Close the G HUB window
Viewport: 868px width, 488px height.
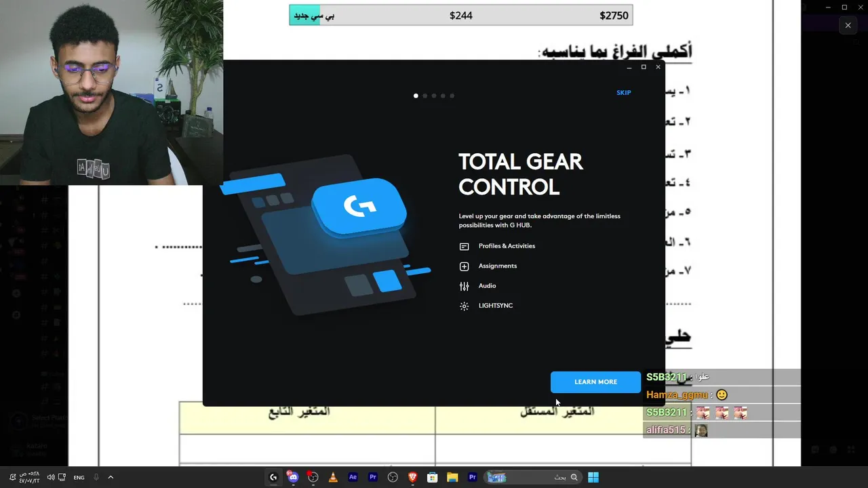click(658, 67)
